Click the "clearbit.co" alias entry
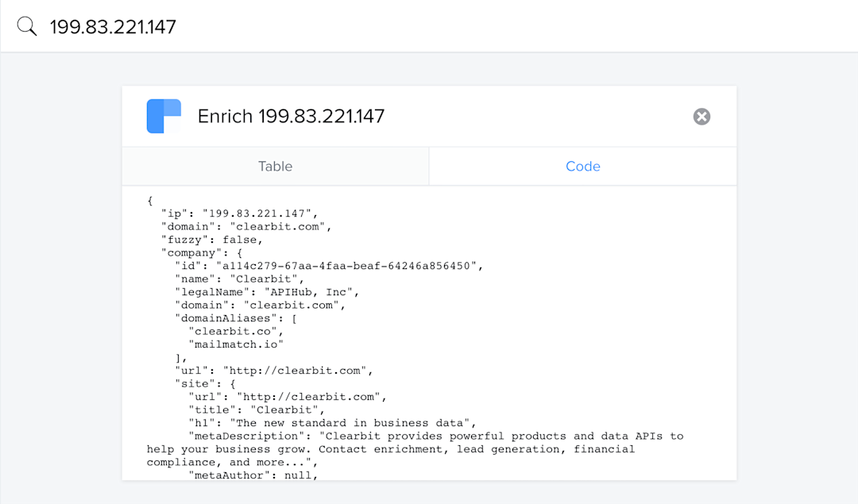The width and height of the screenshot is (858, 504). pyautogui.click(x=236, y=332)
